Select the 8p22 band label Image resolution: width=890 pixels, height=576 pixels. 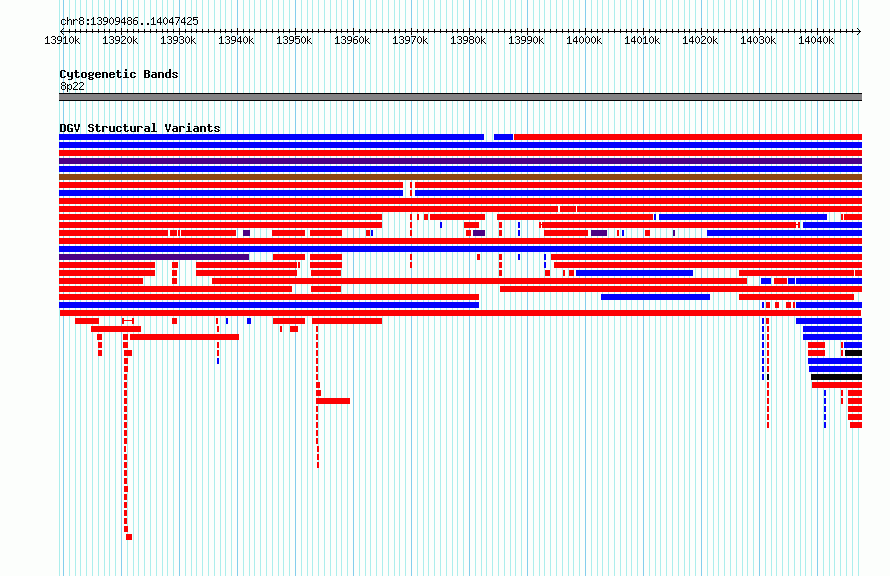click(72, 86)
